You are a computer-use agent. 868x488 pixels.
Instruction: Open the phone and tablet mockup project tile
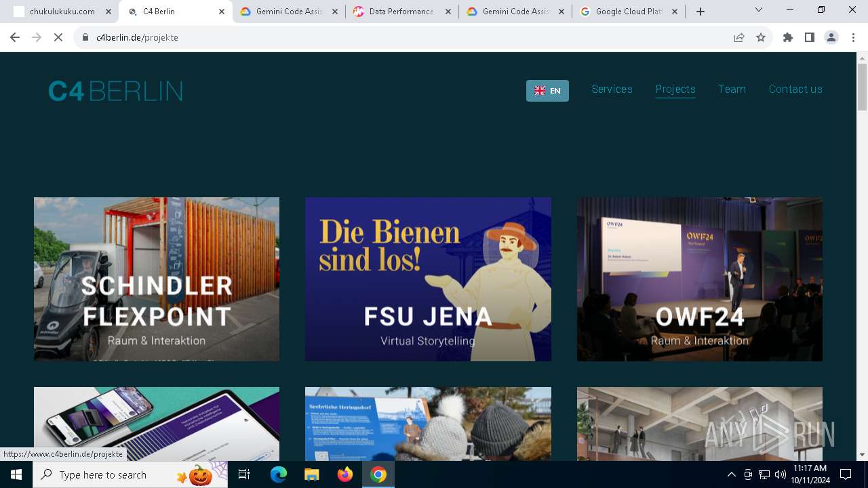(157, 424)
